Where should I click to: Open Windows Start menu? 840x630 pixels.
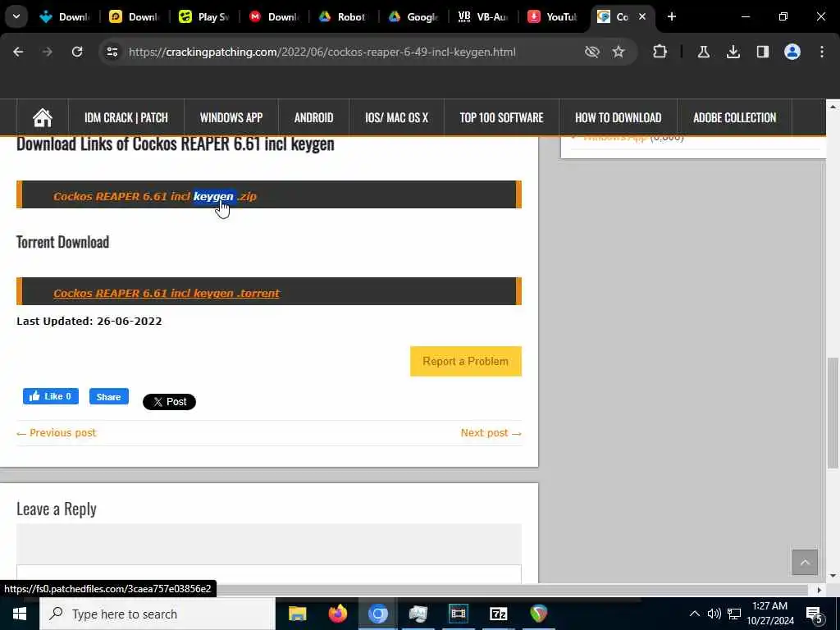pyautogui.click(x=20, y=614)
